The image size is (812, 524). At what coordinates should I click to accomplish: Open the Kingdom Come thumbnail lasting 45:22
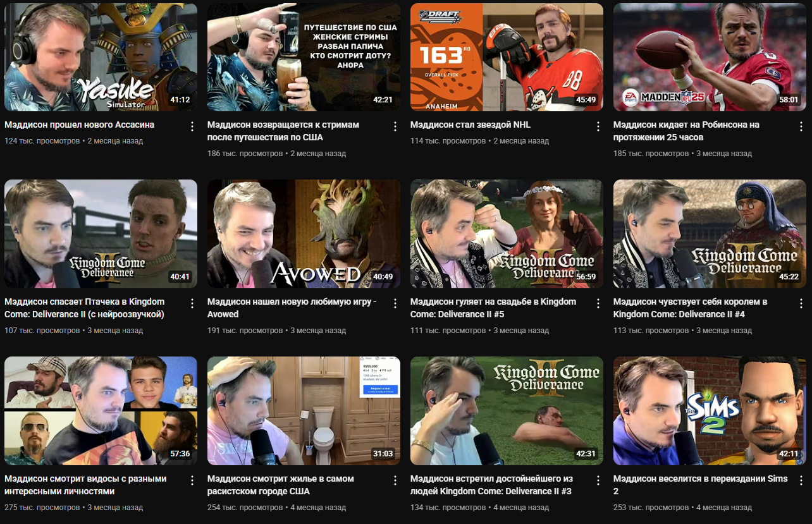click(x=710, y=234)
